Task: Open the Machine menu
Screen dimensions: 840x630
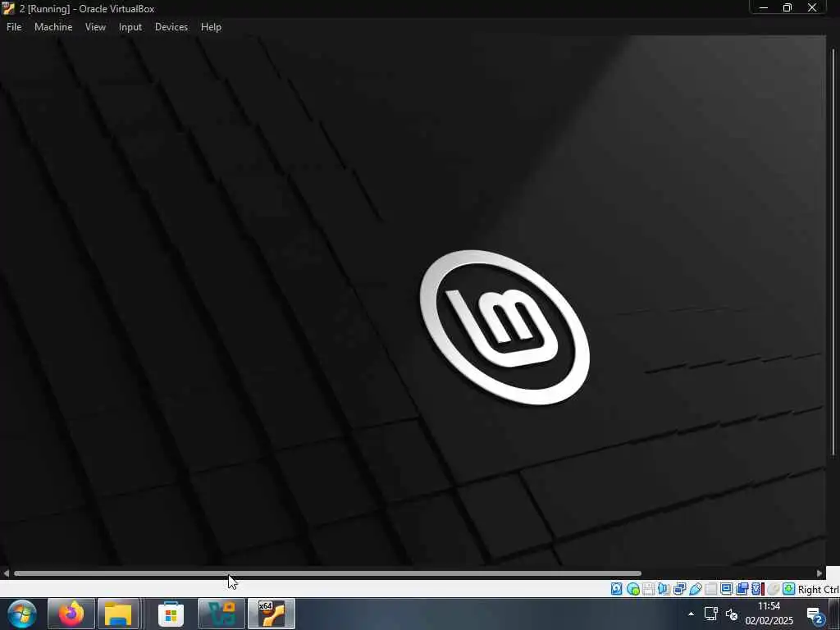Action: (x=53, y=27)
